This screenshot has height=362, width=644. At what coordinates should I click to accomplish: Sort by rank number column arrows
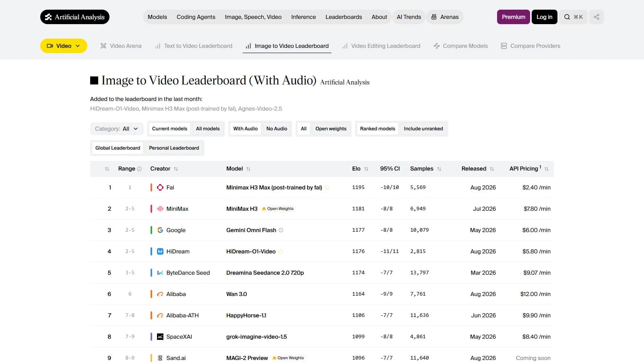(x=107, y=169)
